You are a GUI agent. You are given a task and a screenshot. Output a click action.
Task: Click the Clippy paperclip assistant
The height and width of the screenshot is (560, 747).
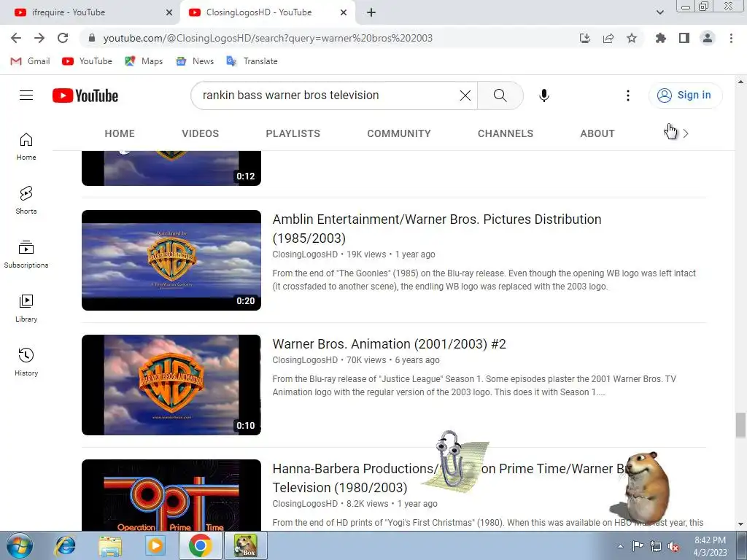450,459
